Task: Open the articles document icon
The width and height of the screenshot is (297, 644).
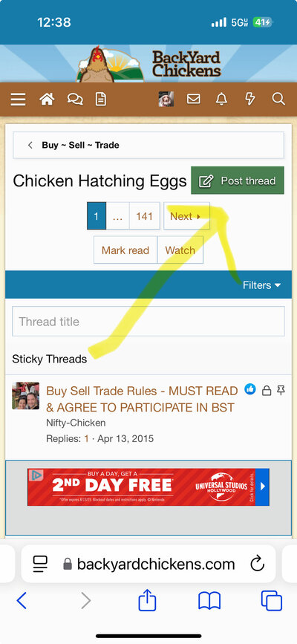Action: 101,99
